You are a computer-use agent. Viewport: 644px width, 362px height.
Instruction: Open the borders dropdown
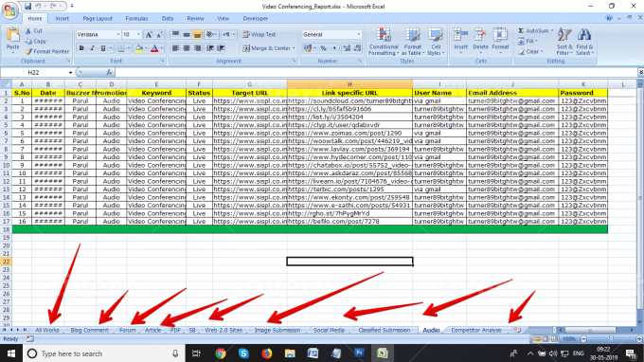(128, 48)
